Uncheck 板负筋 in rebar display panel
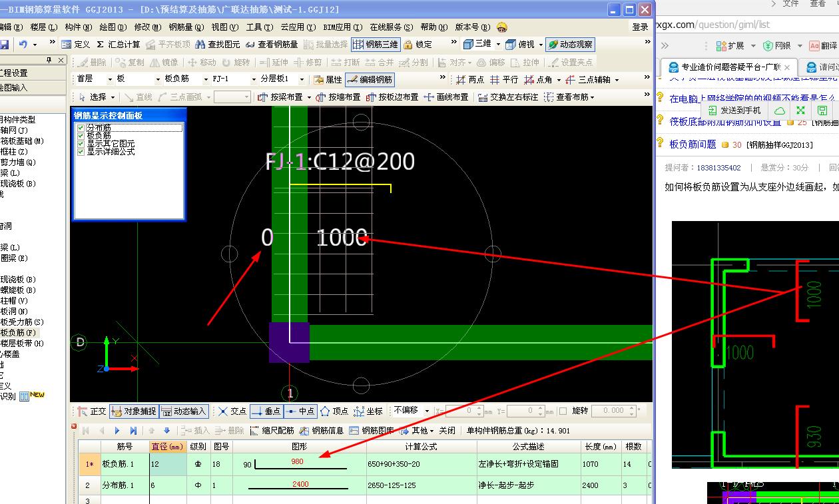The width and height of the screenshot is (839, 504). [x=81, y=136]
